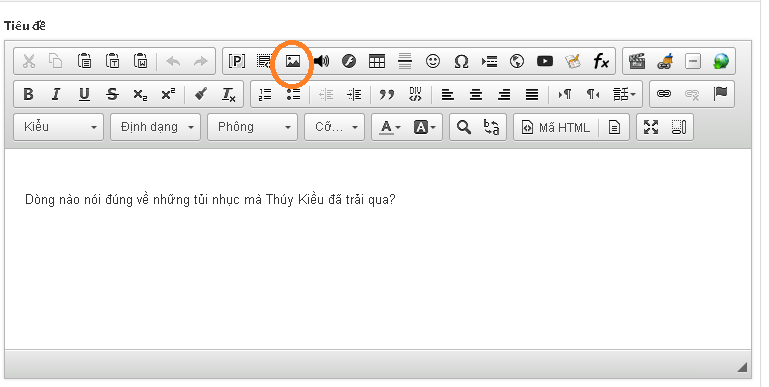Toggle italic formatting

pyautogui.click(x=56, y=94)
